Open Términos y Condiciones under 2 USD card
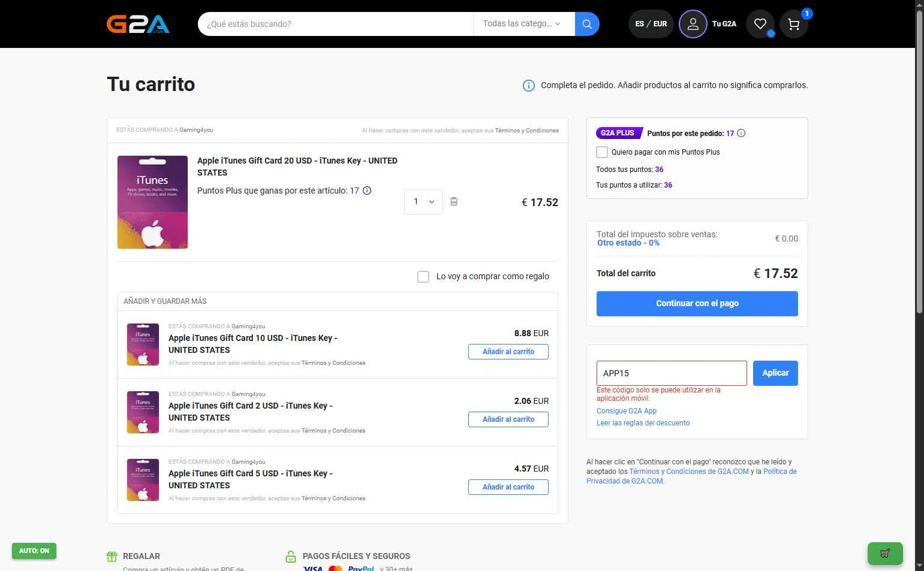924x571 pixels. 333,431
